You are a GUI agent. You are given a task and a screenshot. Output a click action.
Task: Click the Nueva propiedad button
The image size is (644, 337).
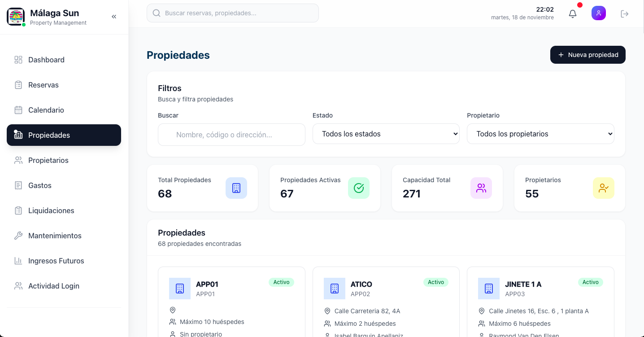coord(587,54)
